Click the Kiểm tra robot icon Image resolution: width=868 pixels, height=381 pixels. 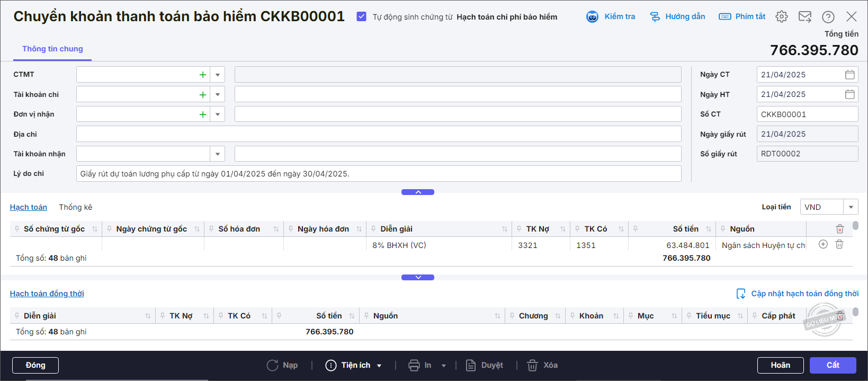tap(592, 17)
